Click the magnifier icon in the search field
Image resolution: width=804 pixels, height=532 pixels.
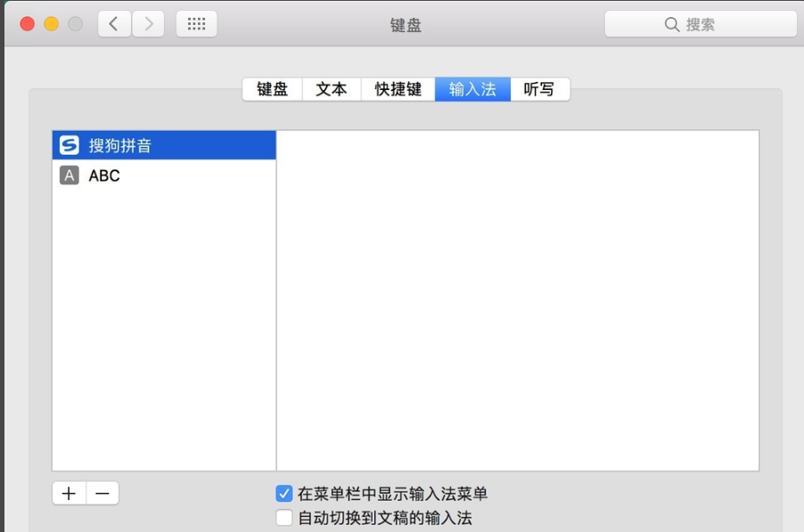pyautogui.click(x=671, y=23)
